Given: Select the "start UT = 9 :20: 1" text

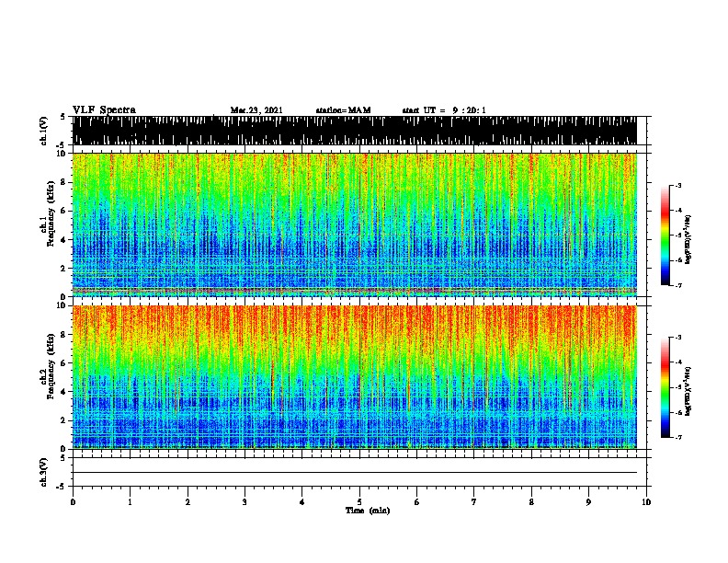Looking at the screenshot, I should [x=444, y=110].
